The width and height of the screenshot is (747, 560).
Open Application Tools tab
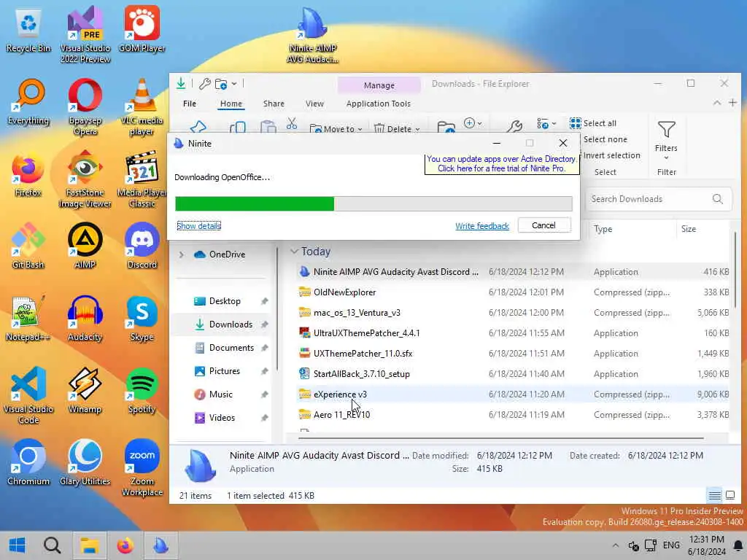pos(379,104)
